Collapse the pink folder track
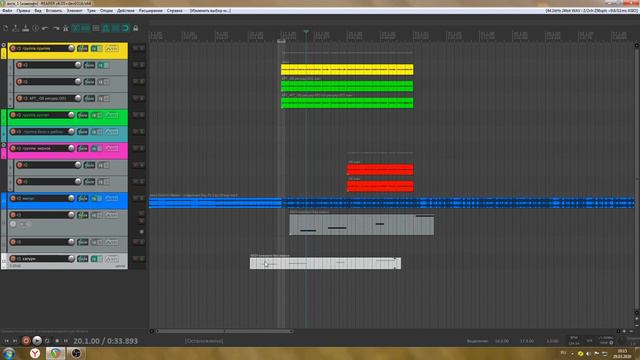The width and height of the screenshot is (640, 360). point(4,145)
